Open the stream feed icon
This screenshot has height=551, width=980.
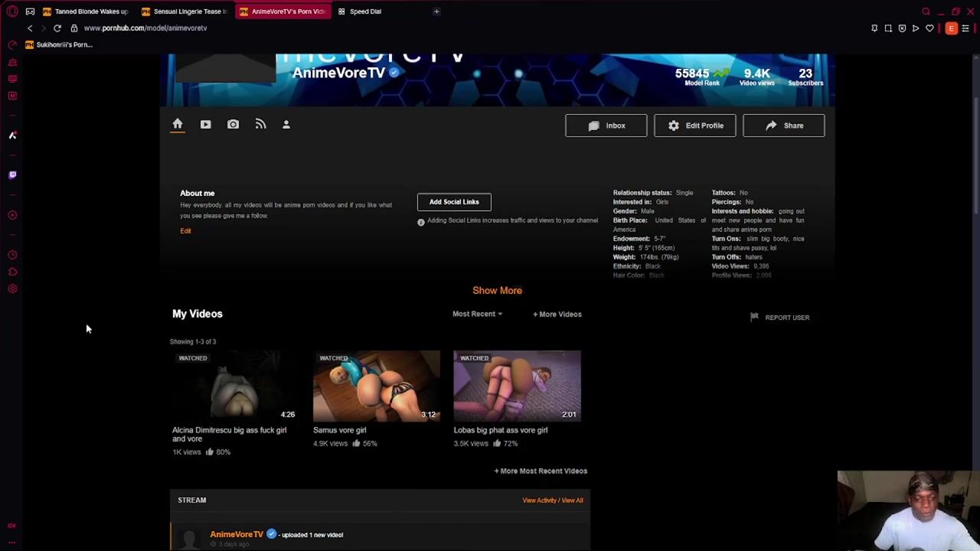260,125
